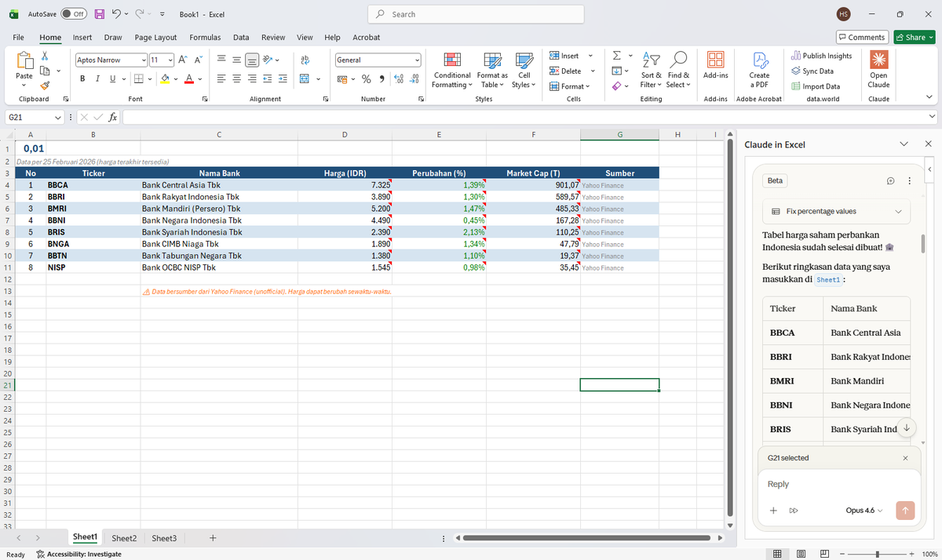Click Import Data in data.world group
Viewport: 942px width, 560px height.
(x=815, y=86)
